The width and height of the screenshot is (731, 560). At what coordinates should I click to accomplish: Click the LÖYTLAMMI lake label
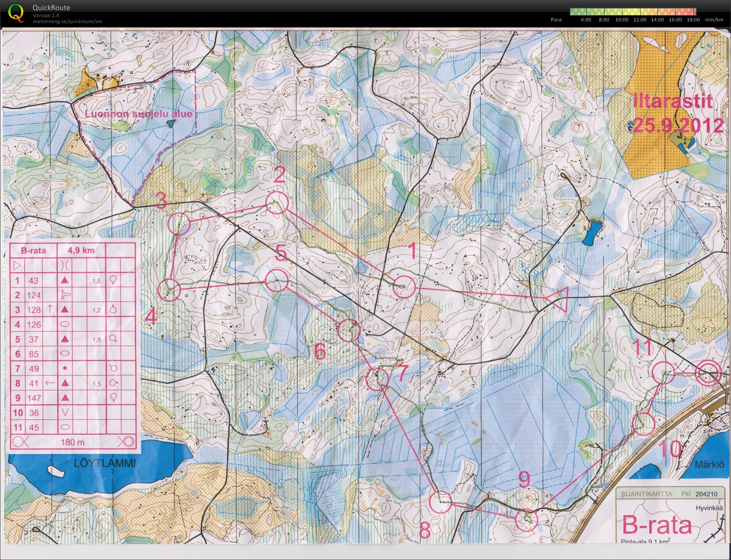[x=105, y=463]
